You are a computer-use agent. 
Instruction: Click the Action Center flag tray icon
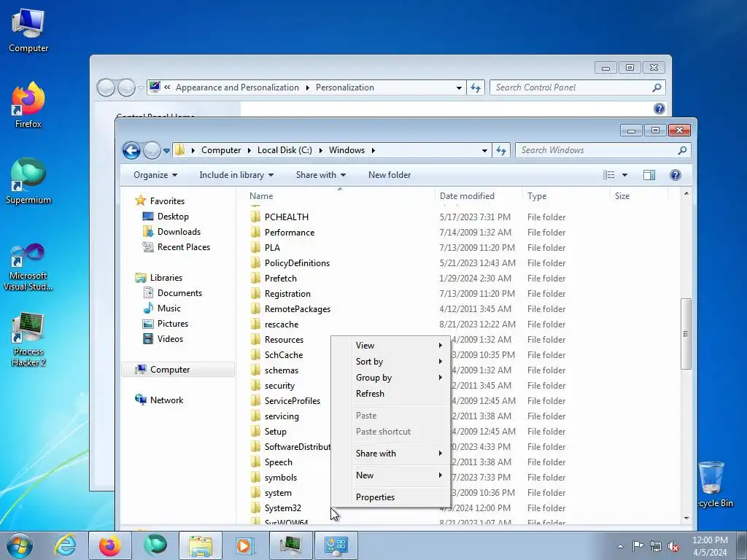(638, 546)
